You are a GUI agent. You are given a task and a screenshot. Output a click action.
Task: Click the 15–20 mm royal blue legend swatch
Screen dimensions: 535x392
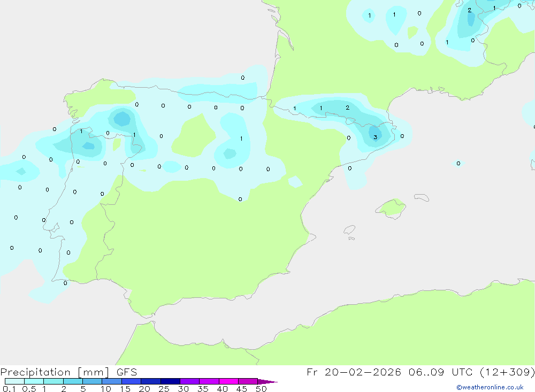coord(131,381)
